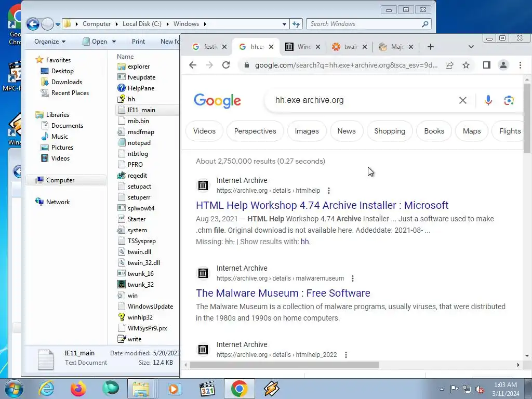Click Chrome's forward arrow button
The height and width of the screenshot is (399, 532).
point(209,65)
